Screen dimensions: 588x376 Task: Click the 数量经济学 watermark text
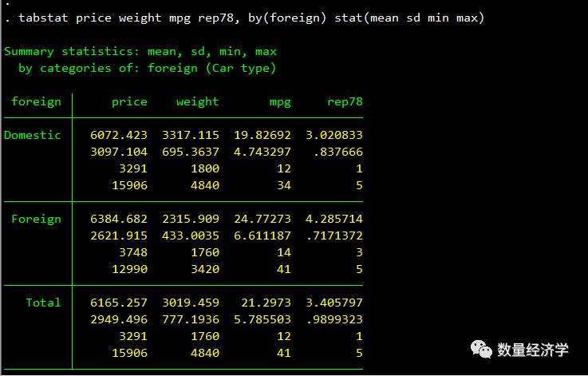coord(532,350)
